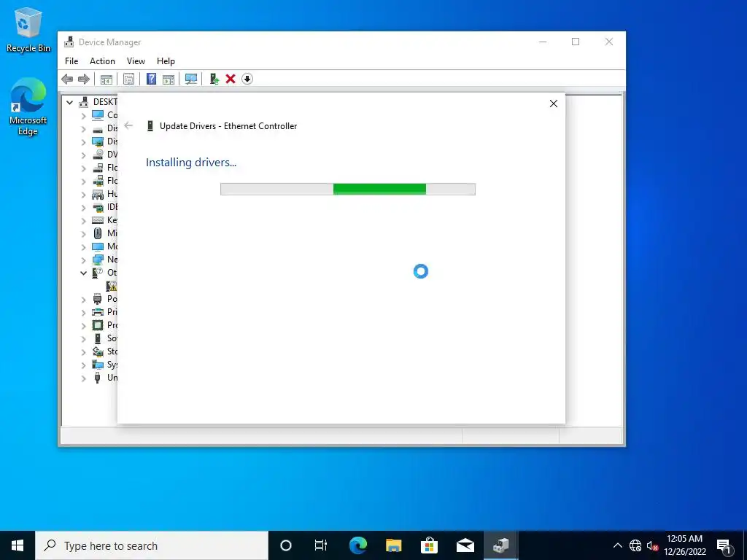Image resolution: width=747 pixels, height=560 pixels.
Task: Expand the Keyboards 'Ke' node
Action: (x=83, y=220)
